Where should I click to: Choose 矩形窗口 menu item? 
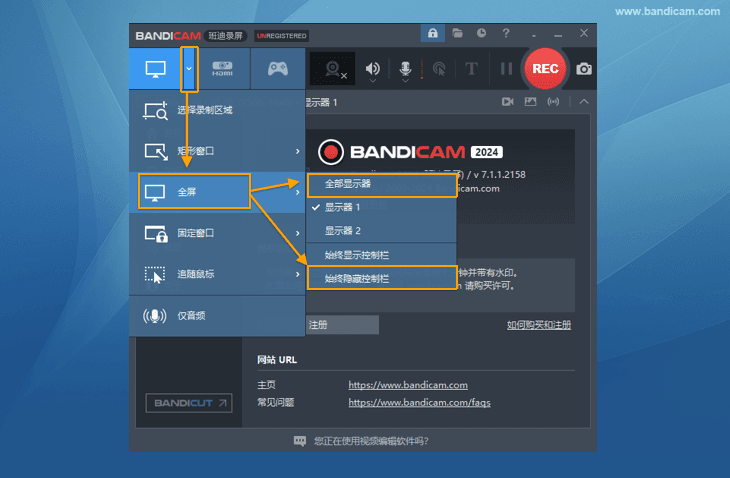click(x=217, y=151)
